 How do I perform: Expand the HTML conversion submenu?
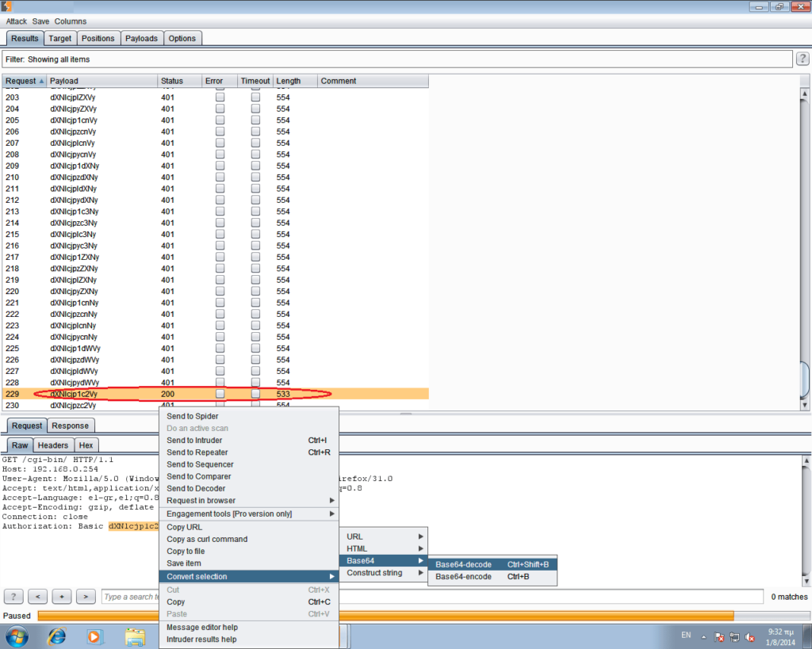click(x=384, y=548)
